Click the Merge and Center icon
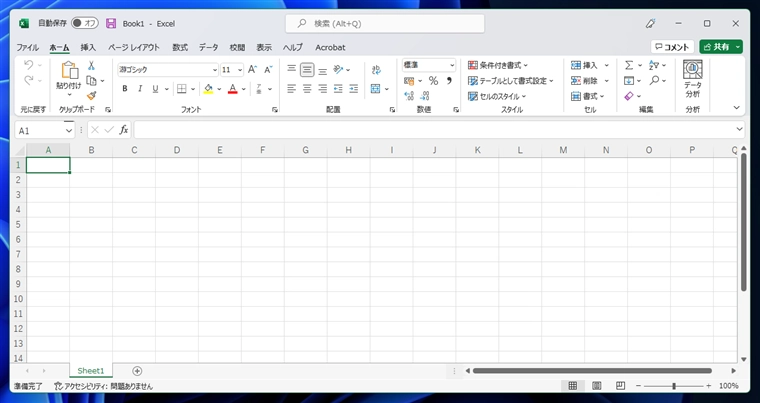The width and height of the screenshot is (760, 403). (x=376, y=89)
